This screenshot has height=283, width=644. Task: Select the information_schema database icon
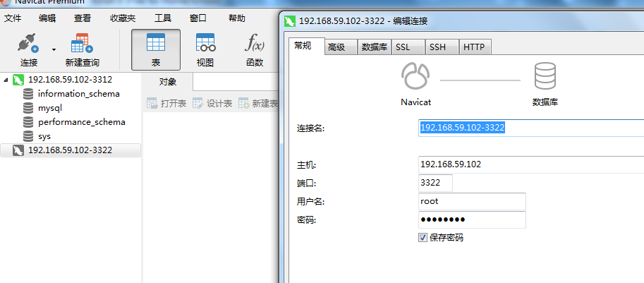28,94
